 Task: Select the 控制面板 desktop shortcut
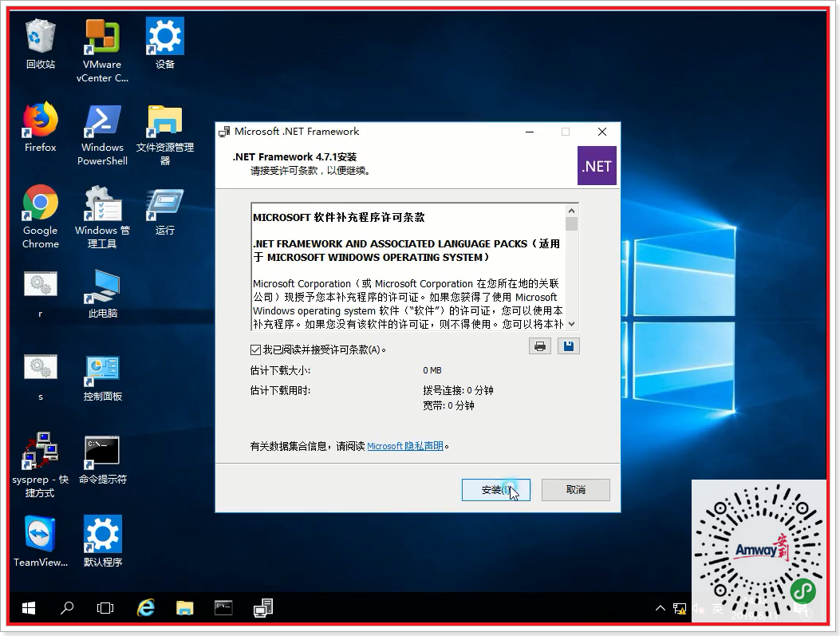pos(102,377)
